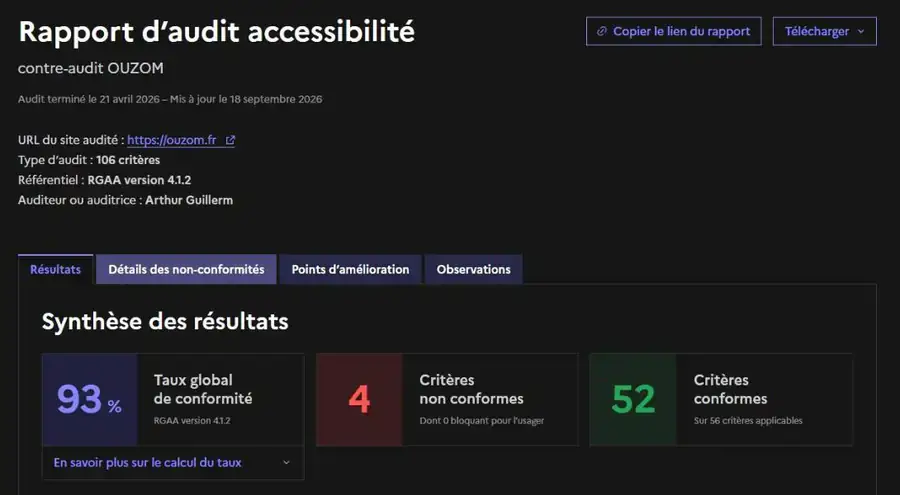Click Dont 0 bloquant pour l'usager text

coord(482,421)
